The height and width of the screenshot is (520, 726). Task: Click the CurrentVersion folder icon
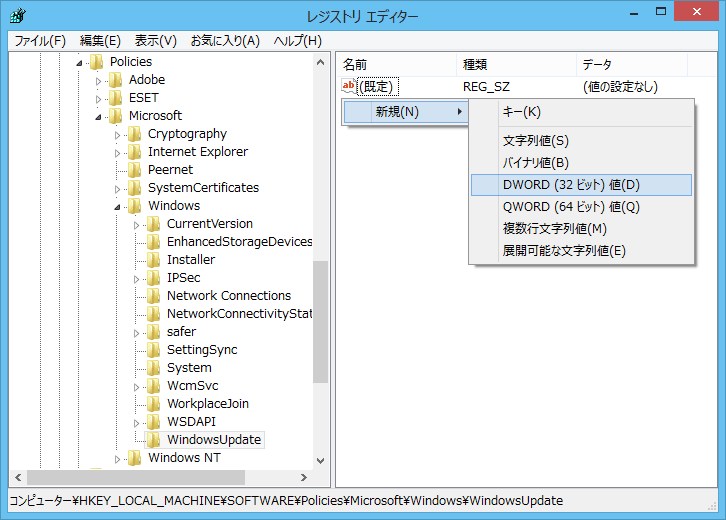click(154, 224)
